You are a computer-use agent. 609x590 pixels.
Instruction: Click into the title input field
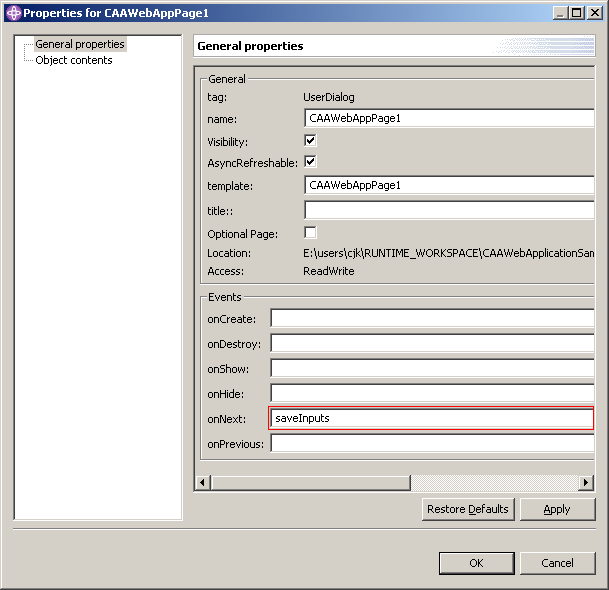pos(449,210)
